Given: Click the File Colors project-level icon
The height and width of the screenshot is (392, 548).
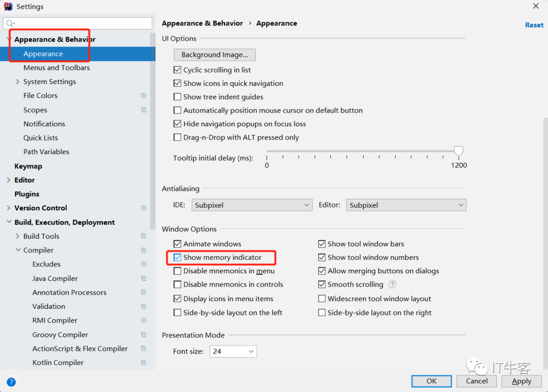Looking at the screenshot, I should tap(144, 95).
